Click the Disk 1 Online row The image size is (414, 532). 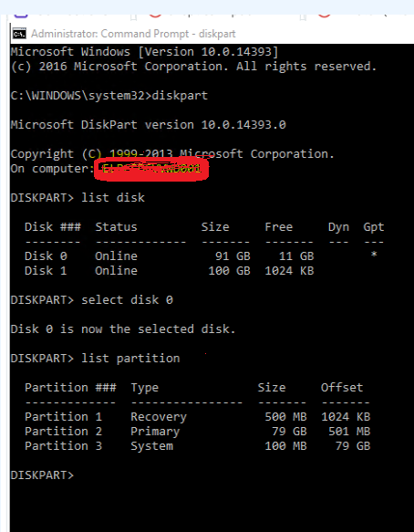170,271
